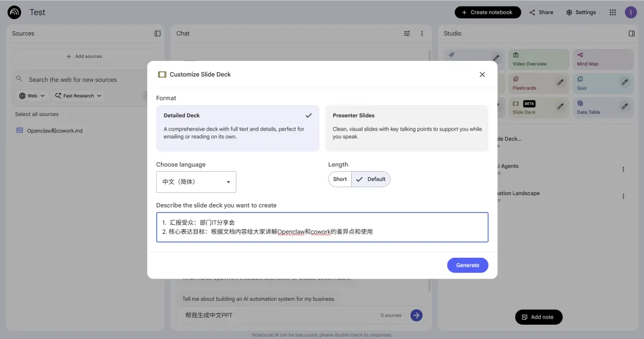Image resolution: width=644 pixels, height=339 pixels.
Task: Click Create notebook button
Action: point(488,13)
